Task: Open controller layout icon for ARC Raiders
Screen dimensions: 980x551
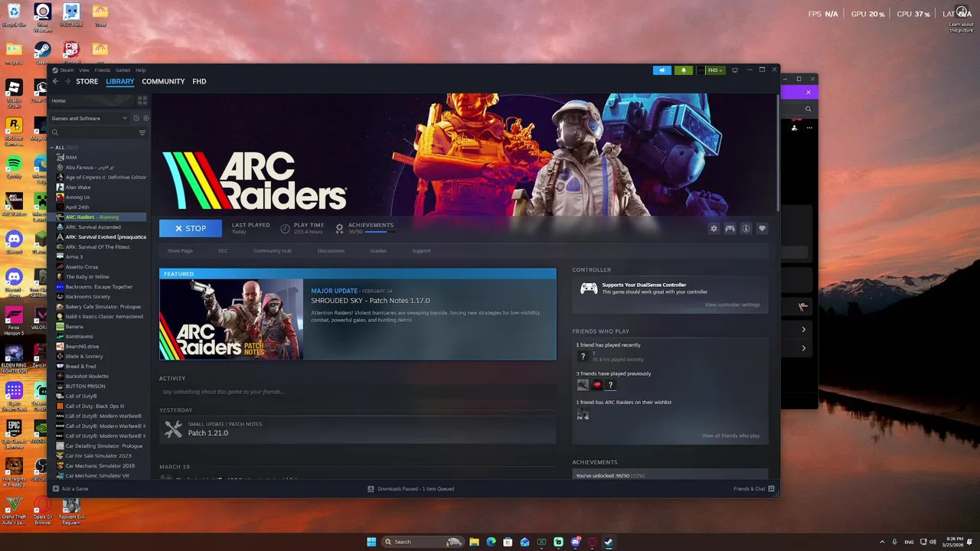Action: click(x=730, y=228)
